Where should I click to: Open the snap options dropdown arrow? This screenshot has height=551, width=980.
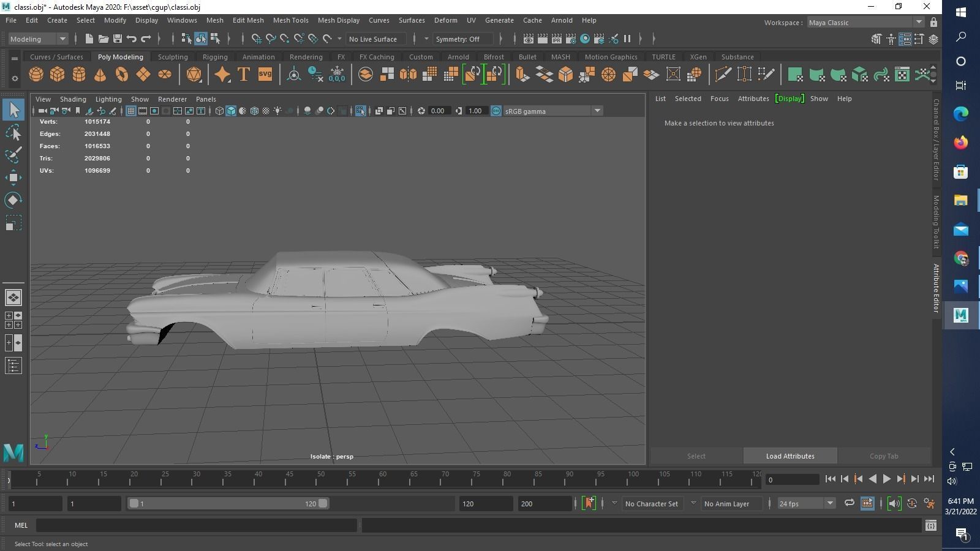tap(340, 39)
